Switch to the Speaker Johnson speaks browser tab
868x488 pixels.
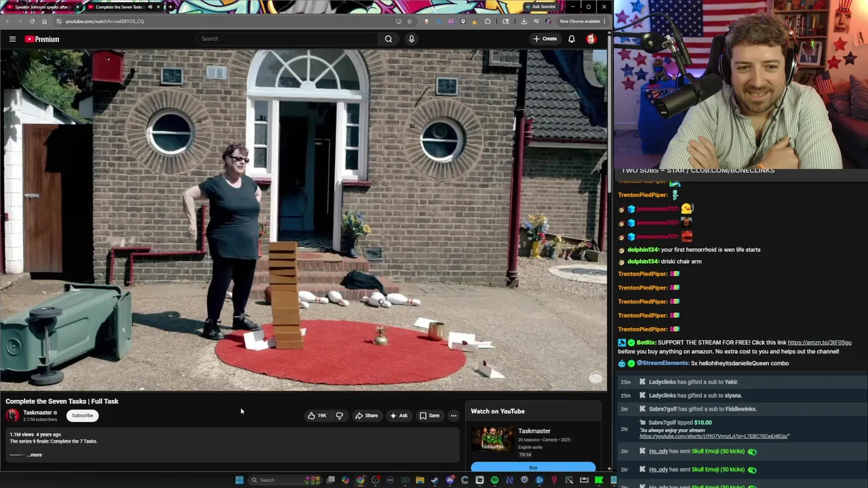(41, 7)
